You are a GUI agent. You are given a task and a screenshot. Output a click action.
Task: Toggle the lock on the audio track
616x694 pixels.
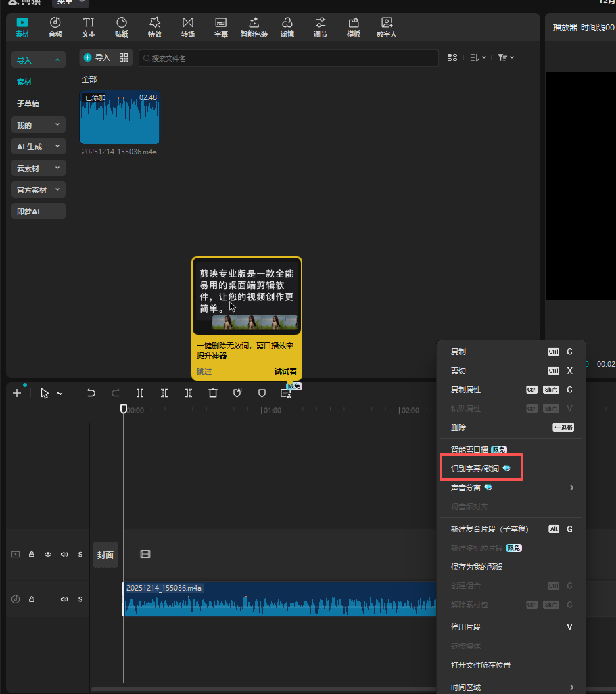tap(32, 599)
